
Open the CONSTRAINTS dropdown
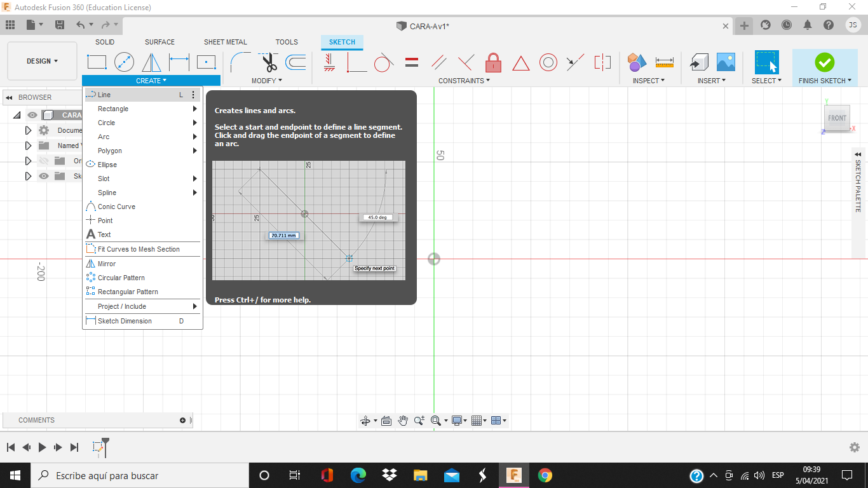pos(465,81)
